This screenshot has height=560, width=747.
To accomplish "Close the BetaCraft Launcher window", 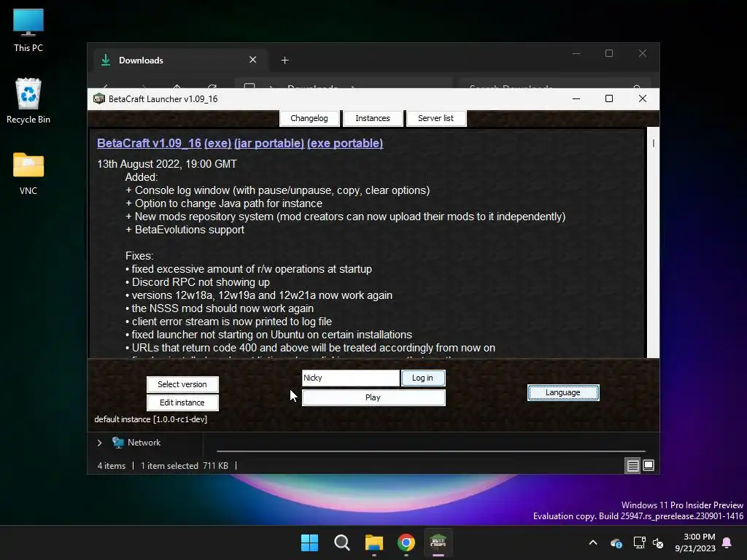I will click(643, 98).
